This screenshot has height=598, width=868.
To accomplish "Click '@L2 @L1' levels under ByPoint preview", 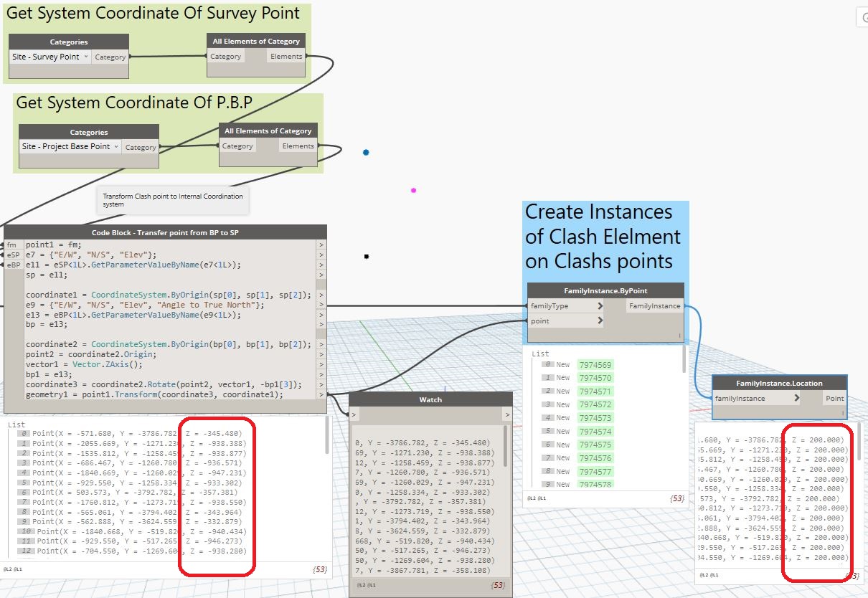I will [535, 498].
